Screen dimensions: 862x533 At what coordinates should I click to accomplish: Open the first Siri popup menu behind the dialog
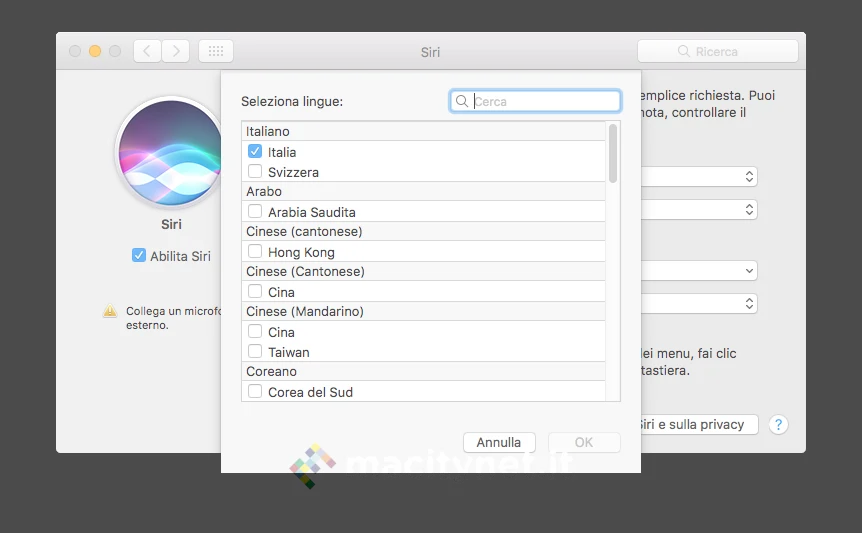point(699,176)
